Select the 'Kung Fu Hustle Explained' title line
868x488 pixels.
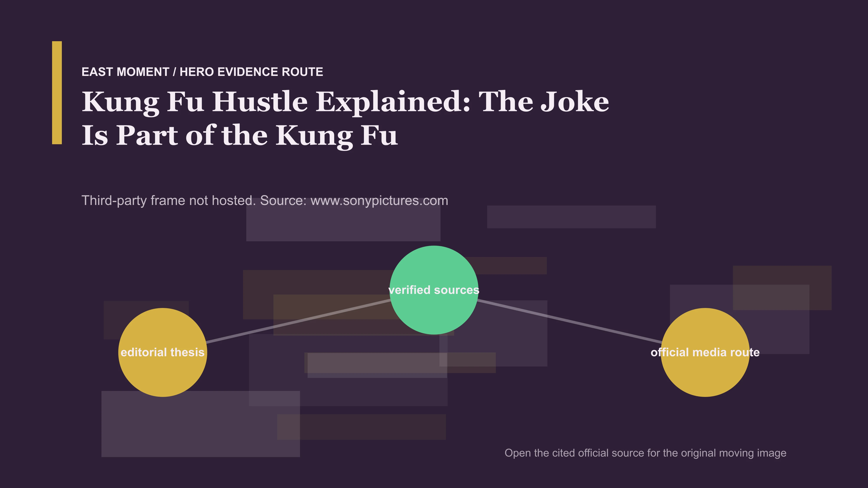point(345,102)
